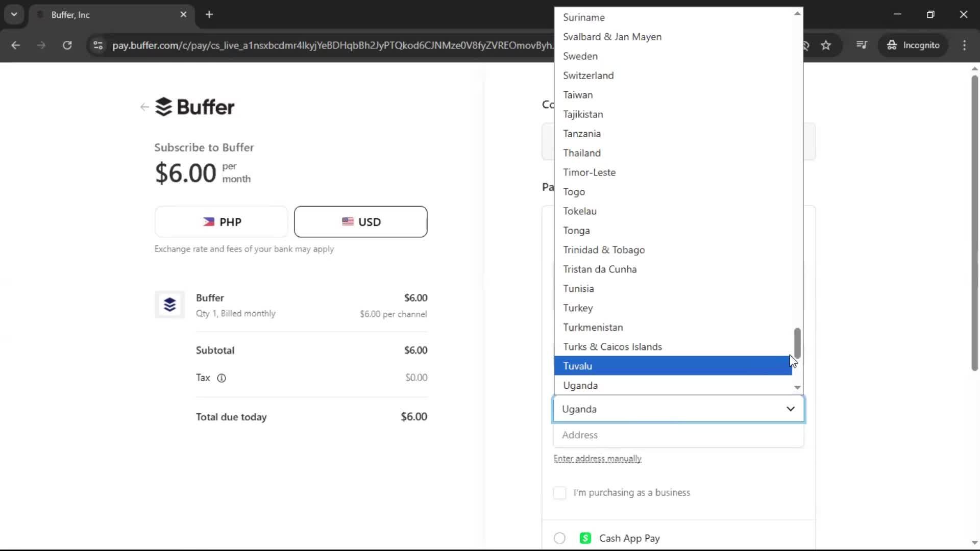This screenshot has width=980, height=551.
Task: Click the site information icon in address bar
Action: [x=98, y=45]
